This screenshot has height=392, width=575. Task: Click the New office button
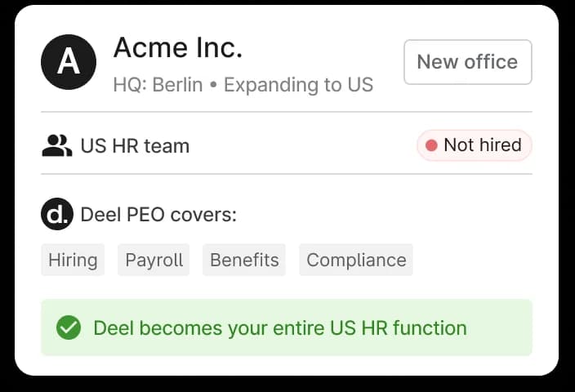tap(468, 62)
